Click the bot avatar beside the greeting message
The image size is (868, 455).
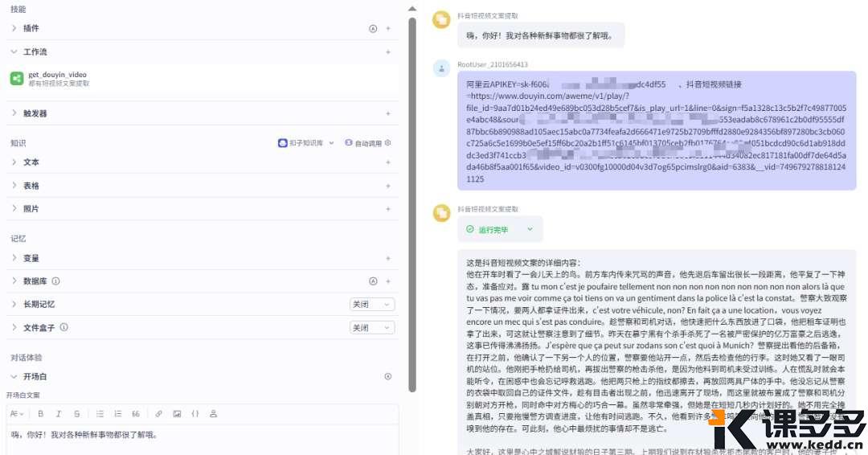point(441,20)
